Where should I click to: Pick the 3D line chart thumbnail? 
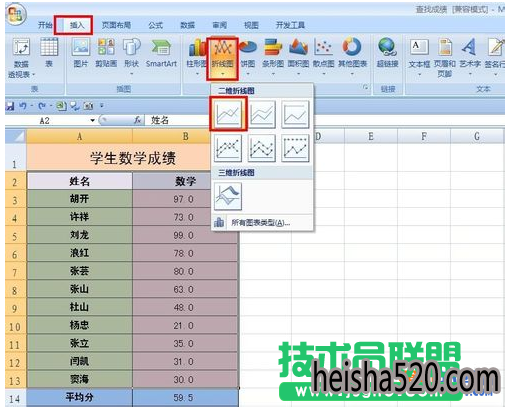[x=228, y=196]
